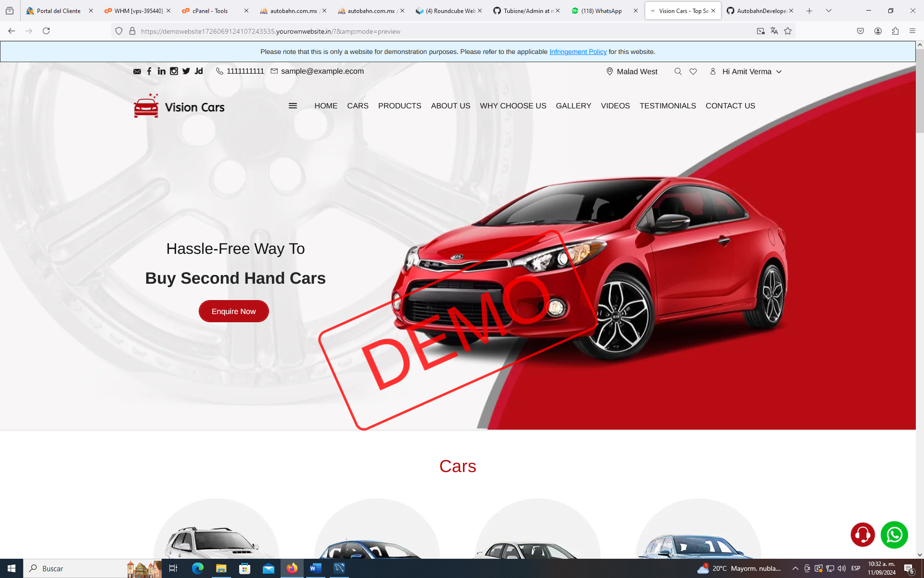Click the Justdial Jd icon
Image resolution: width=924 pixels, height=578 pixels.
(x=199, y=71)
